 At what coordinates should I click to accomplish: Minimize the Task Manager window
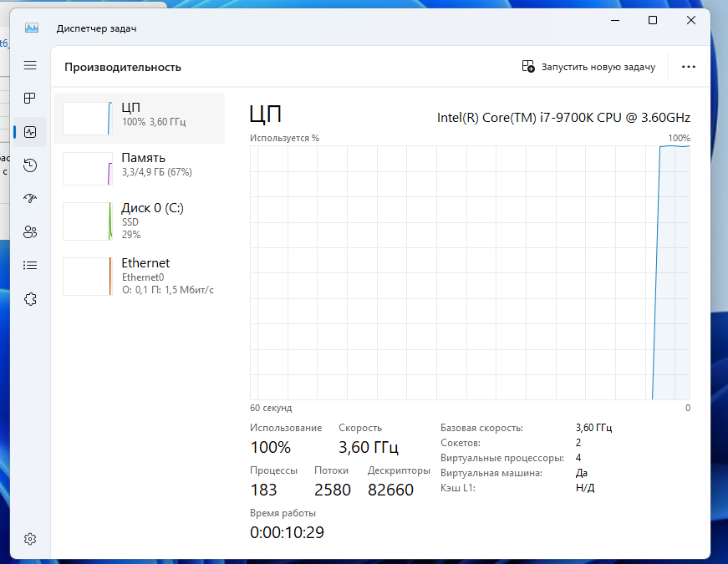(x=615, y=20)
